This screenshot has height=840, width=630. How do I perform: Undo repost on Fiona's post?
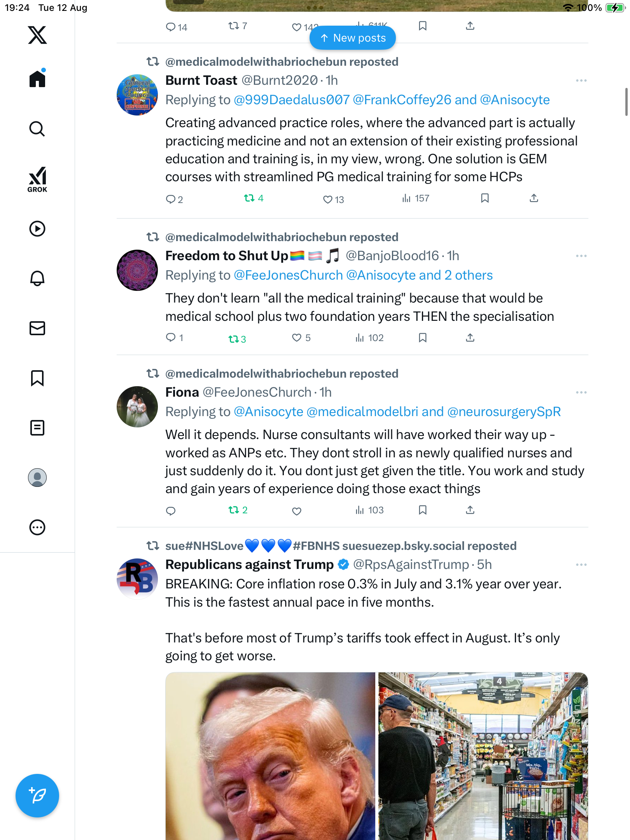point(234,510)
